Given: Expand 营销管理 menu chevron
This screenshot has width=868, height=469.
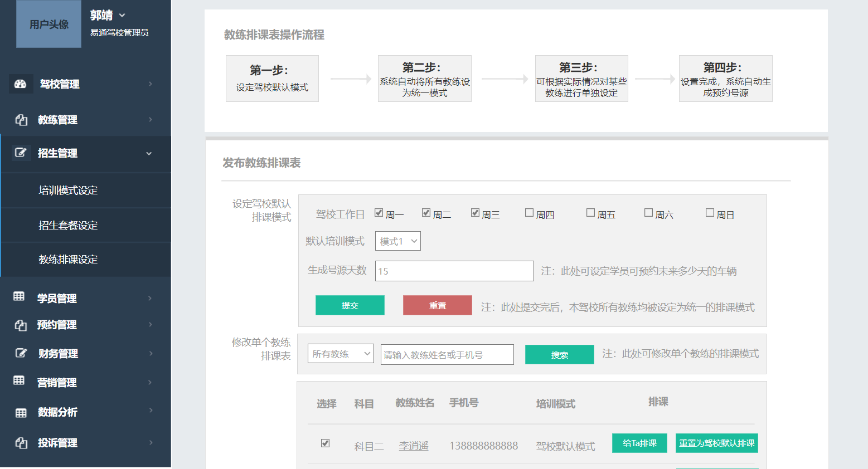Looking at the screenshot, I should [150, 383].
